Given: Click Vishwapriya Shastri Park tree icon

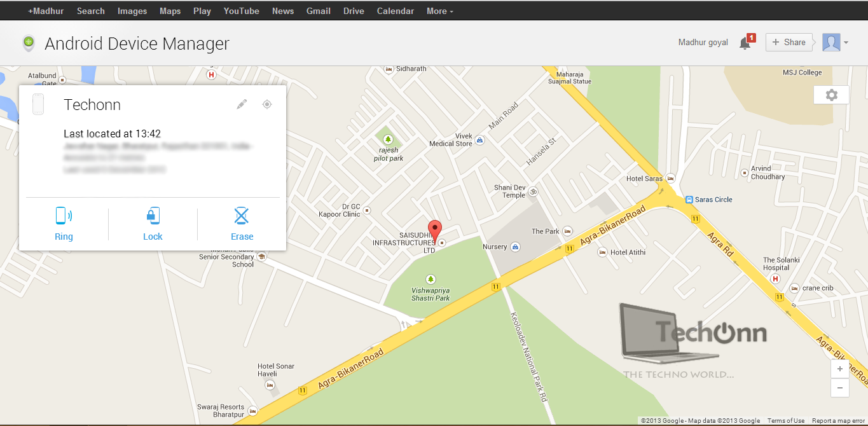Looking at the screenshot, I should point(431,279).
